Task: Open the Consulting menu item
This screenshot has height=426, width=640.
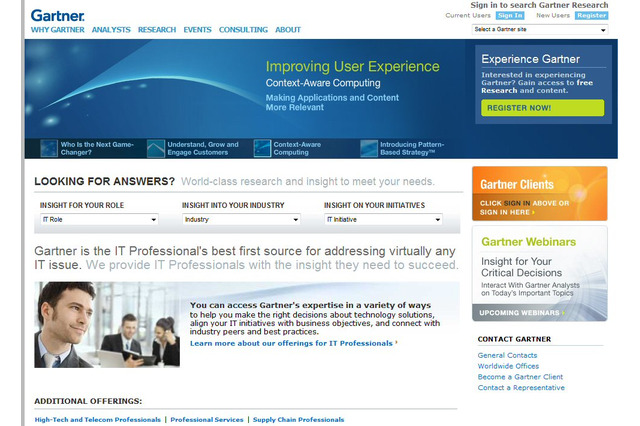Action: pos(243,30)
